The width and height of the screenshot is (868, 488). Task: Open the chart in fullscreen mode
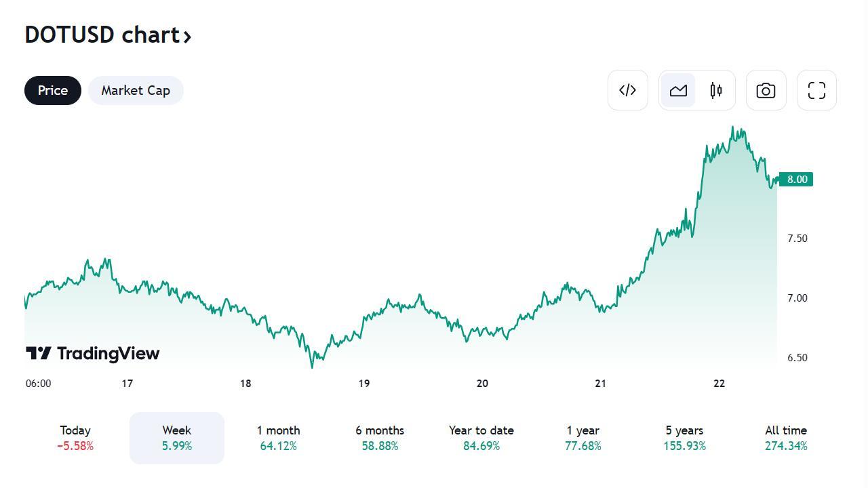point(816,90)
